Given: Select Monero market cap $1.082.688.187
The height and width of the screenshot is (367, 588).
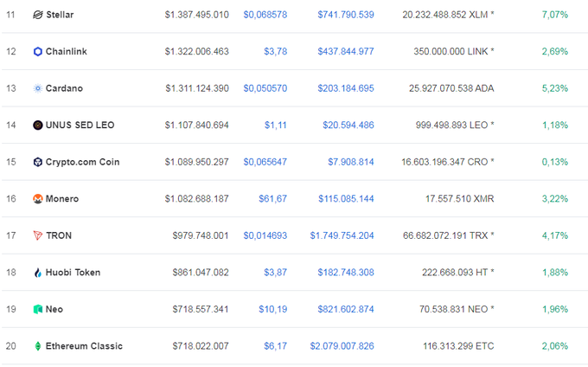Looking at the screenshot, I should (x=197, y=198).
